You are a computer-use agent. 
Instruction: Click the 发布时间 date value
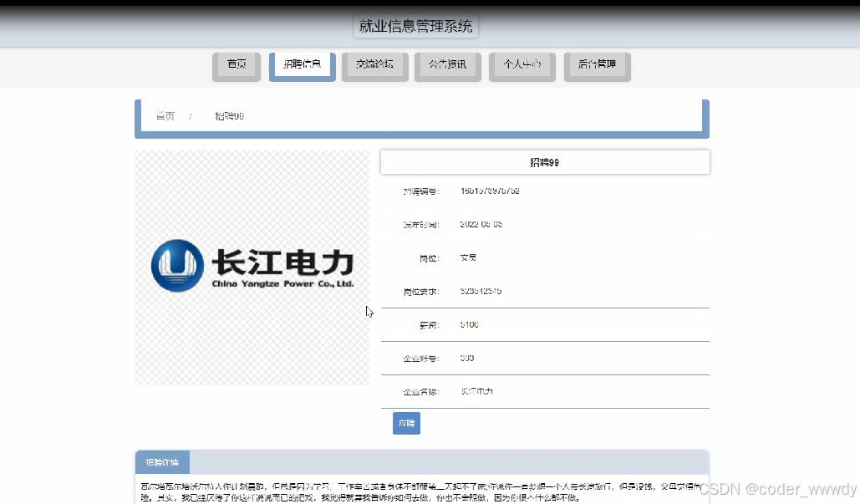(x=481, y=224)
